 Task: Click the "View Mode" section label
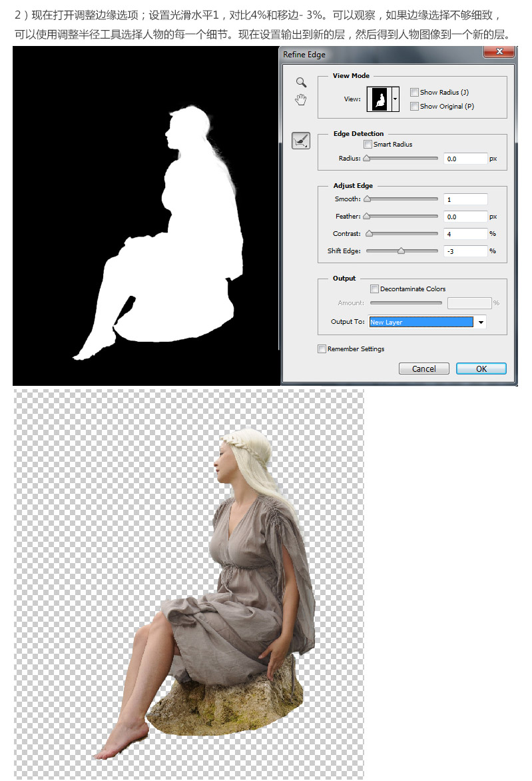coord(351,76)
